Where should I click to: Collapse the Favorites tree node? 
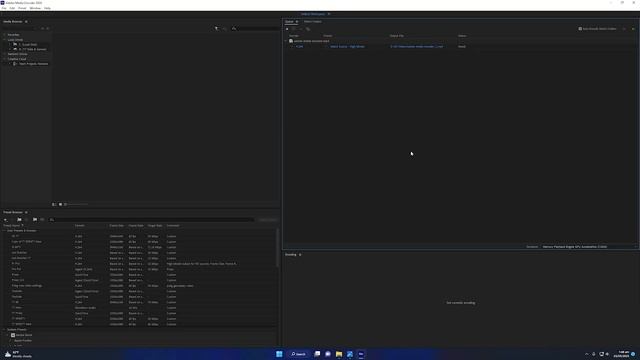[x=4, y=35]
